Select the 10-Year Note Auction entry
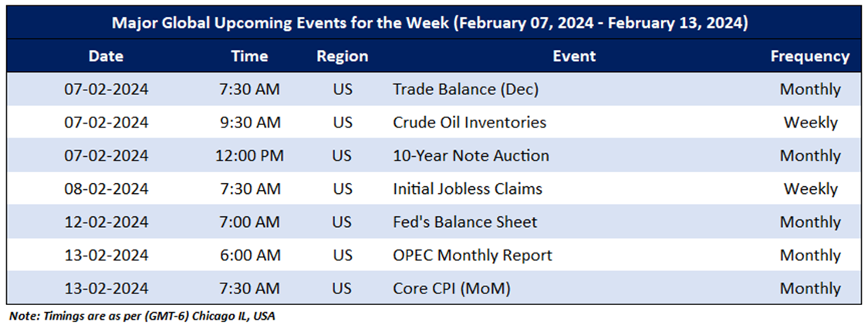Image resolution: width=868 pixels, height=329 pixels. (x=471, y=156)
